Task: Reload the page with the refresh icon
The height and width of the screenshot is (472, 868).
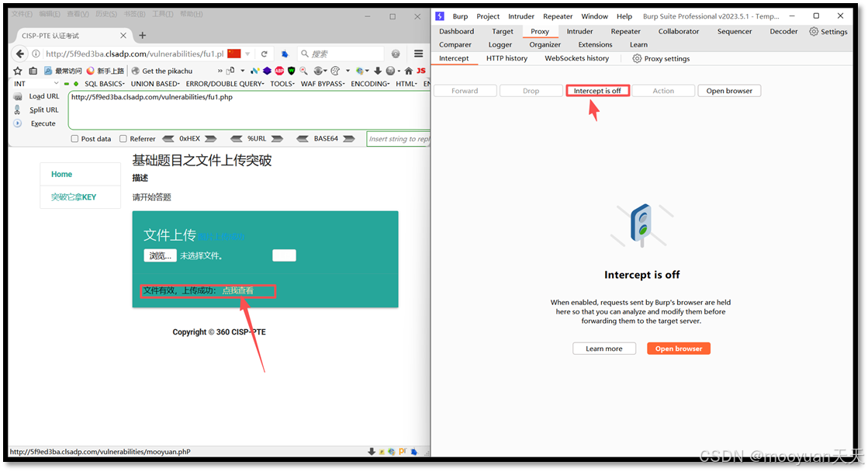Action: click(x=264, y=54)
